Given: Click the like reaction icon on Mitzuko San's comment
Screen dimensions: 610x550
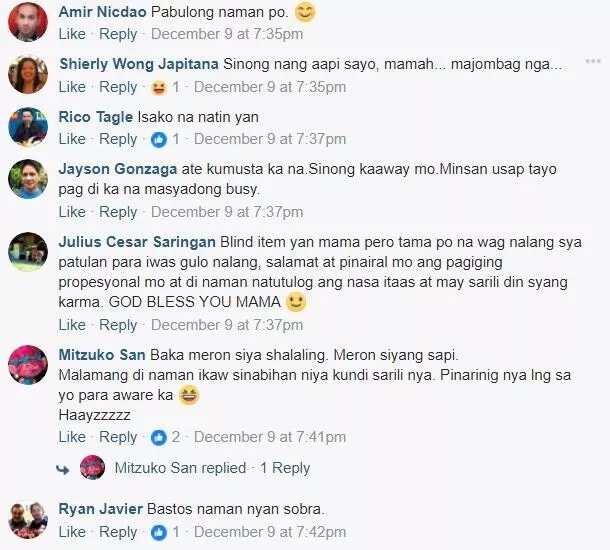Looking at the screenshot, I should pyautogui.click(x=159, y=438).
